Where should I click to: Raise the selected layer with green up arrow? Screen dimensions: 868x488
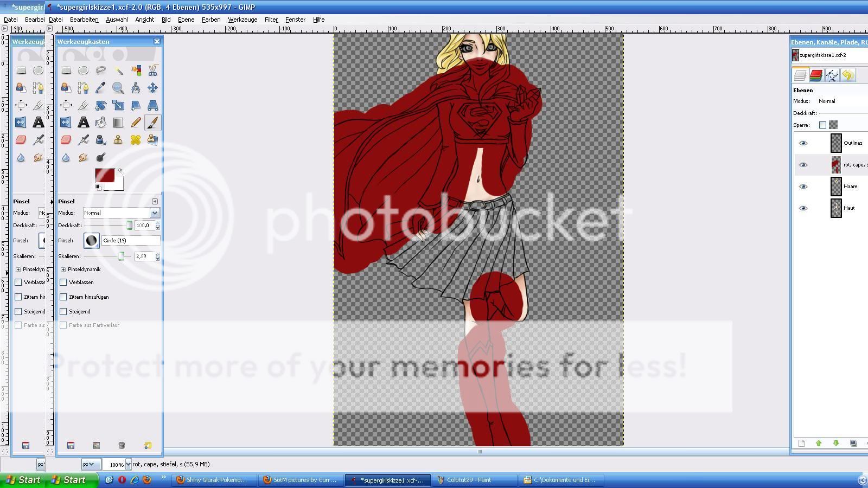pyautogui.click(x=819, y=443)
